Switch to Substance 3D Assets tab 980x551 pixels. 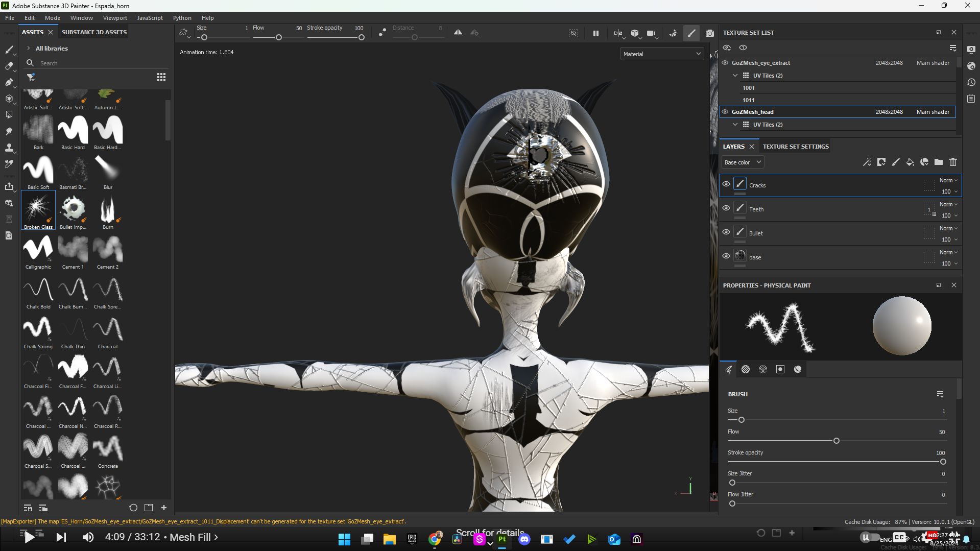pyautogui.click(x=94, y=32)
